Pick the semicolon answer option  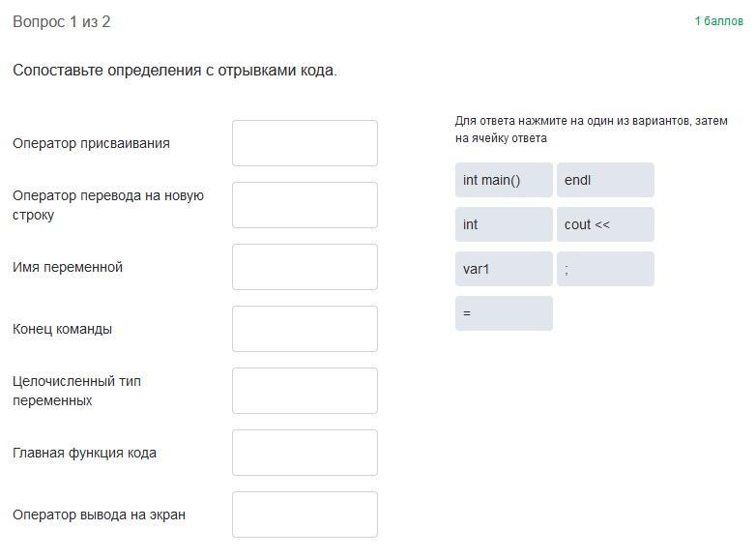605,269
